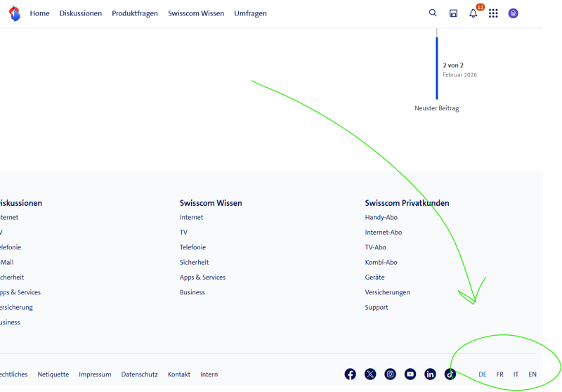Open the LinkedIn social icon
This screenshot has width=562, height=392.
click(x=430, y=374)
